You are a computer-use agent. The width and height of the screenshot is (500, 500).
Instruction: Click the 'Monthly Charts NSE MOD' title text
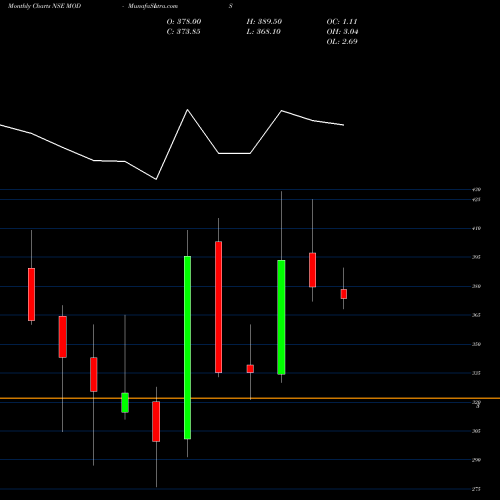tap(44, 6)
